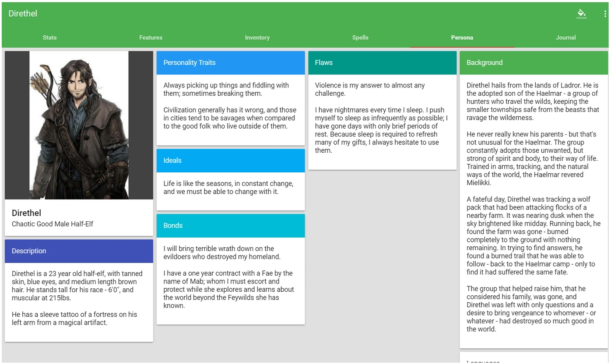The width and height of the screenshot is (611, 364).
Task: Click the 'A fateful day' background paragraph
Action: 534,236
